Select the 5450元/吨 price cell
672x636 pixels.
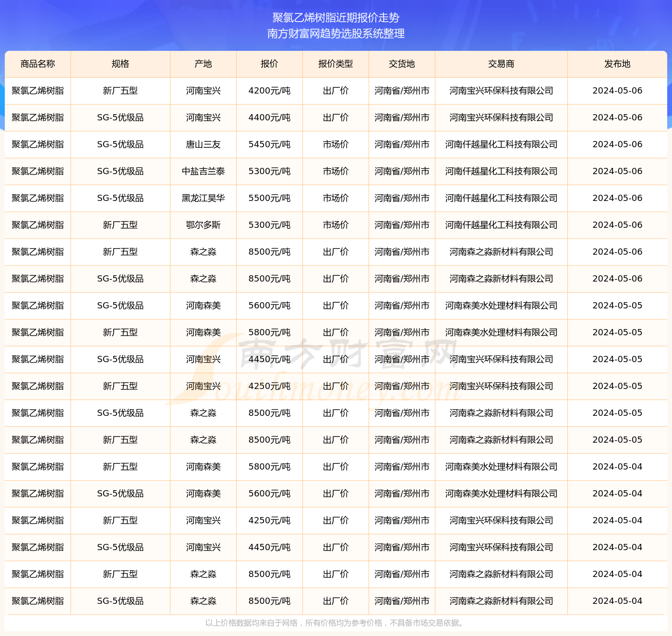tap(269, 144)
